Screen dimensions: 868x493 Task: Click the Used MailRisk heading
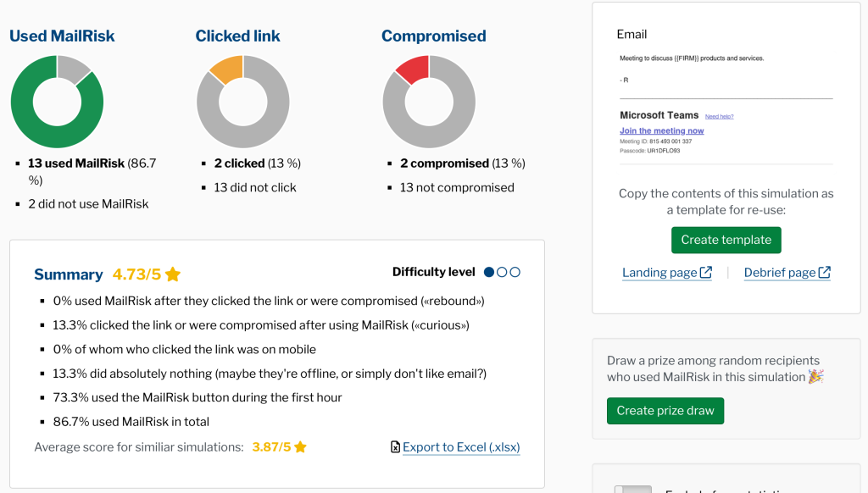tap(62, 36)
